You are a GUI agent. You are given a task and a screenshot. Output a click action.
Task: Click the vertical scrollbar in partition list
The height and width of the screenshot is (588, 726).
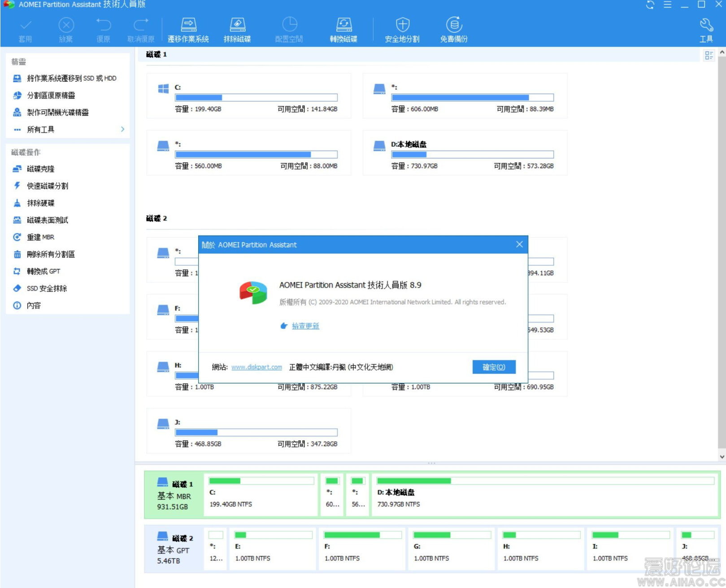pyautogui.click(x=722, y=252)
